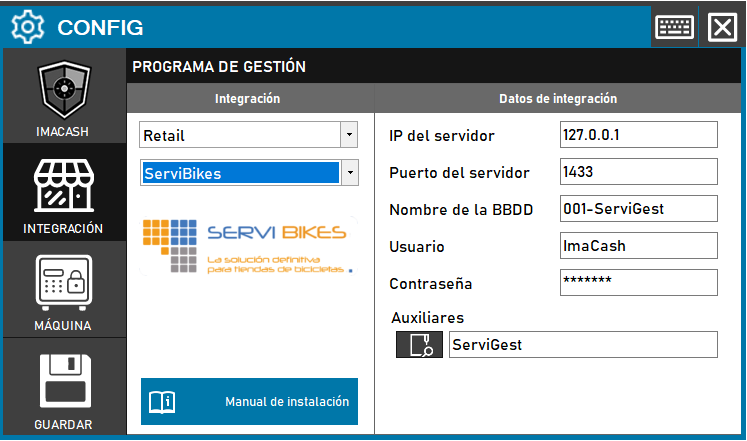Click the manual book icon

[162, 402]
